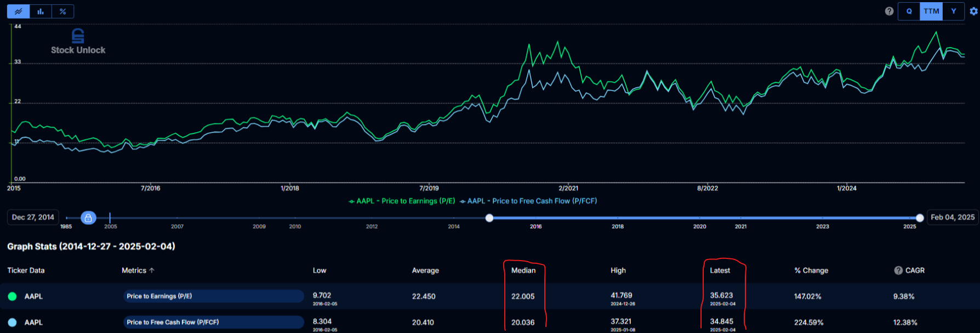Open the Feb 04, 2025 end date field

coord(953,217)
